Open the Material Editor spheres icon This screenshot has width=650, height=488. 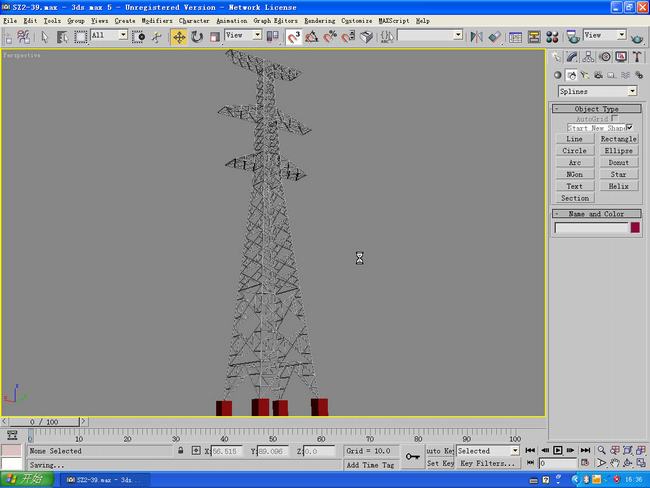[552, 37]
